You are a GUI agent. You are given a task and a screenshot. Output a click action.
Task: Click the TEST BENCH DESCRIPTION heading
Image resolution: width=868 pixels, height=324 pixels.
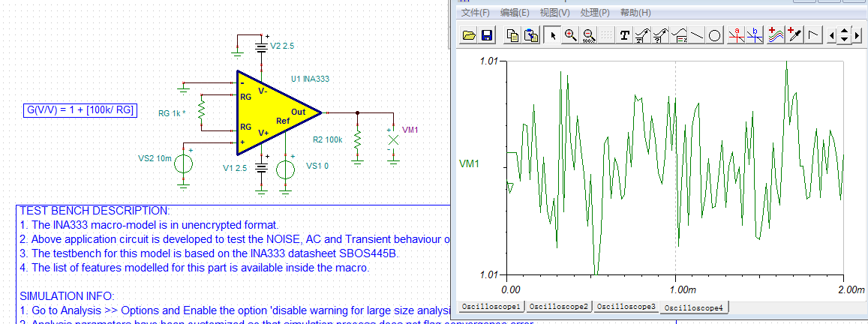[95, 211]
